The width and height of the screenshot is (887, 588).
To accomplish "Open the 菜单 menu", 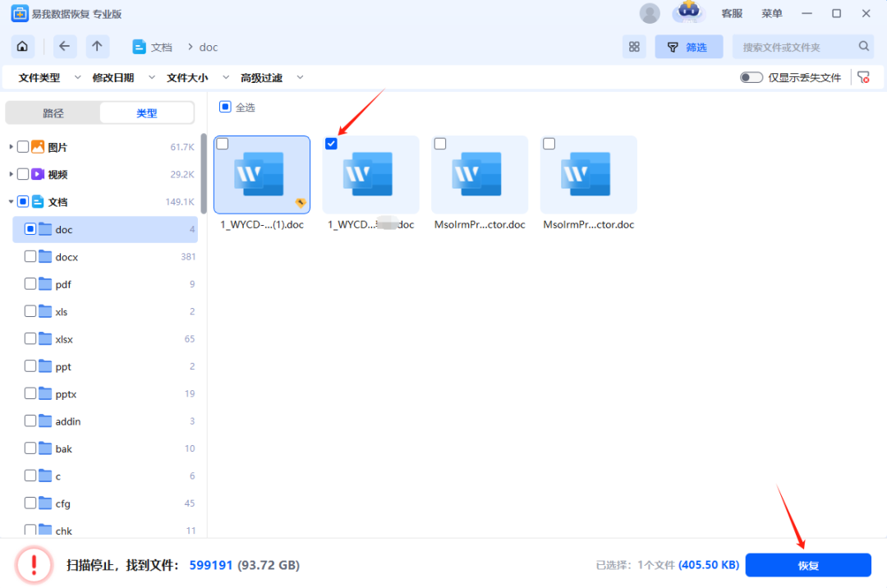I will [771, 14].
